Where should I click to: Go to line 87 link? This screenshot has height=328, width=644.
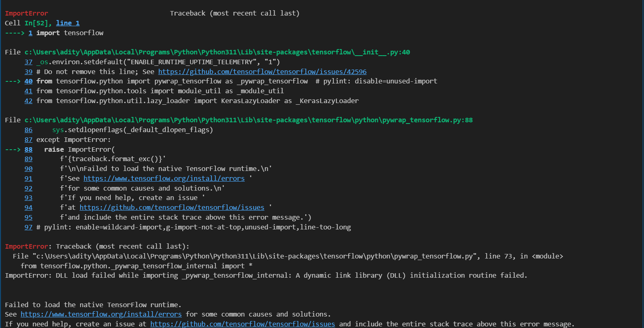point(28,139)
